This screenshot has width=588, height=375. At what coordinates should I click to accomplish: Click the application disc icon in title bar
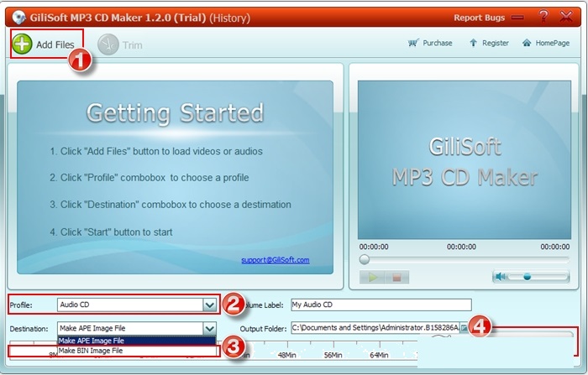pos(18,18)
